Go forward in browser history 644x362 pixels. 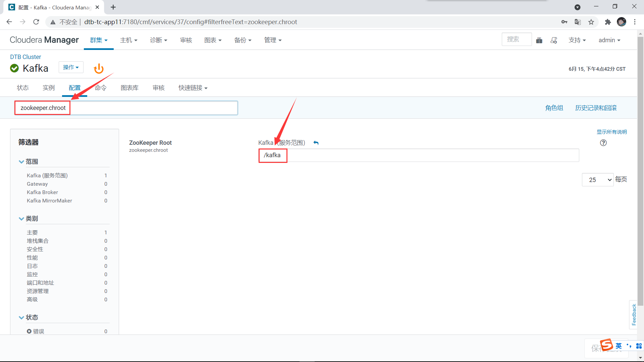tap(22, 22)
